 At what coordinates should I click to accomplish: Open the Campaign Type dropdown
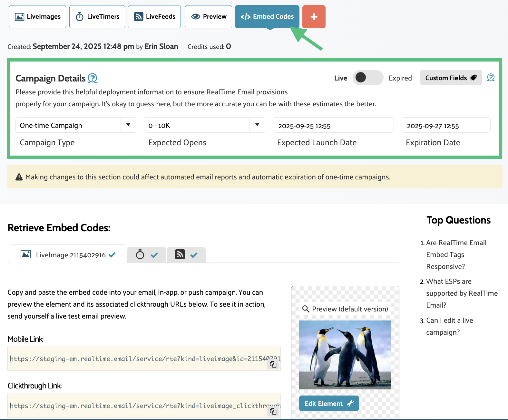(76, 125)
